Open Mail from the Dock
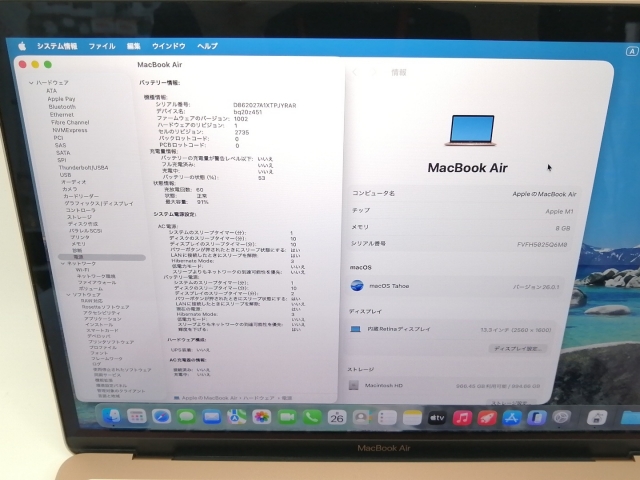Viewport: 640px width, 480px height. point(212,417)
